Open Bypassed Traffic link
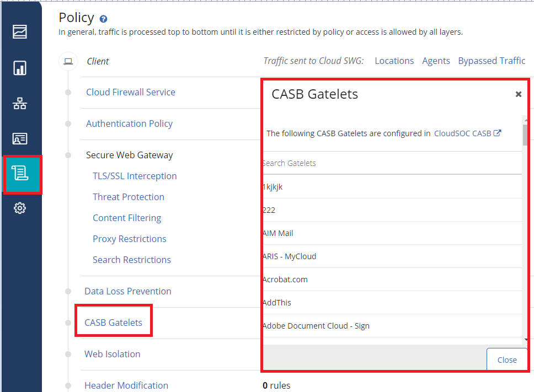Viewport: 534px width, 392px height. (492, 61)
